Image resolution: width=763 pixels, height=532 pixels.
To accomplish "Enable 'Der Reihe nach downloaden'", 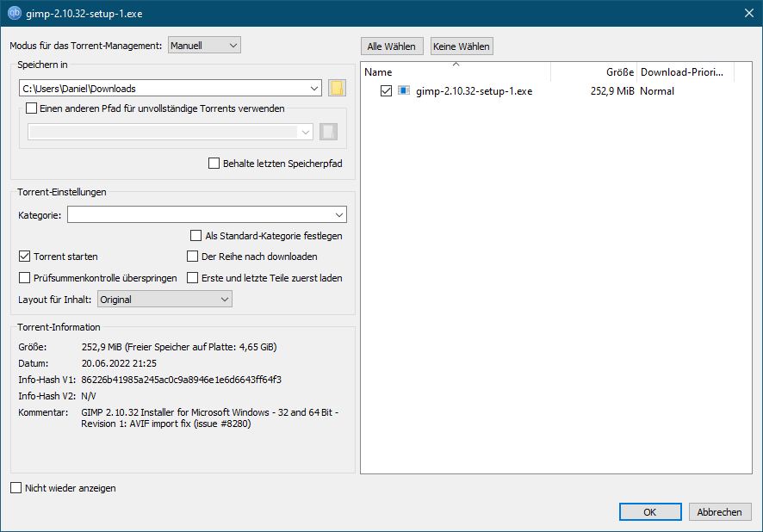I will [193, 257].
